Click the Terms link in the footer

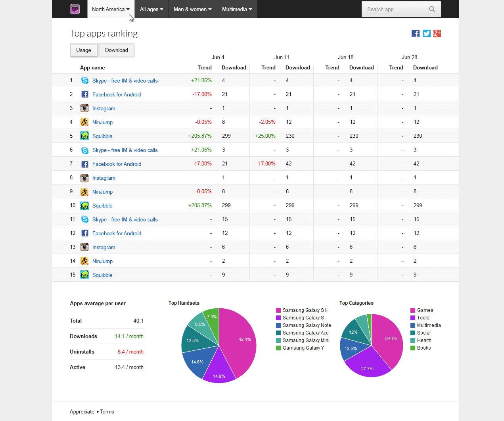click(x=107, y=412)
